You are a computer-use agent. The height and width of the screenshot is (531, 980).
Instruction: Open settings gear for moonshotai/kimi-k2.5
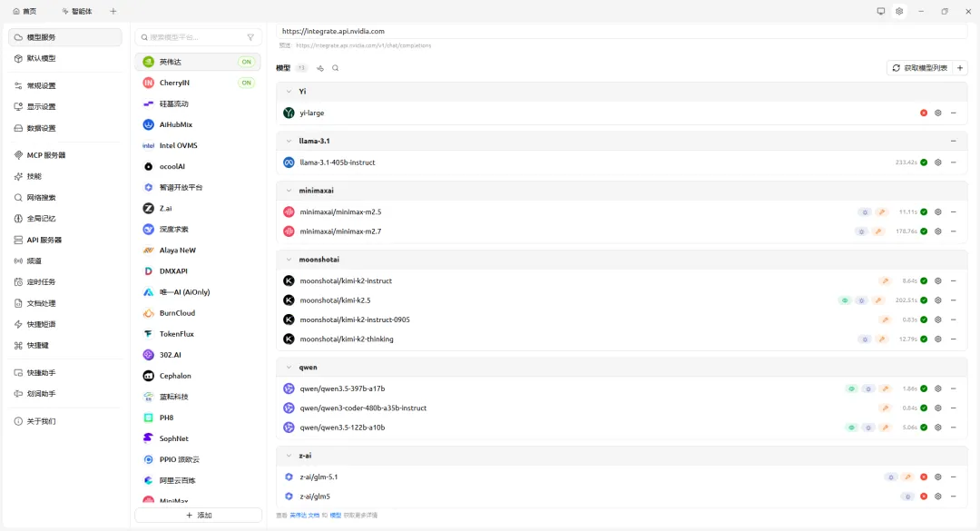(x=938, y=300)
